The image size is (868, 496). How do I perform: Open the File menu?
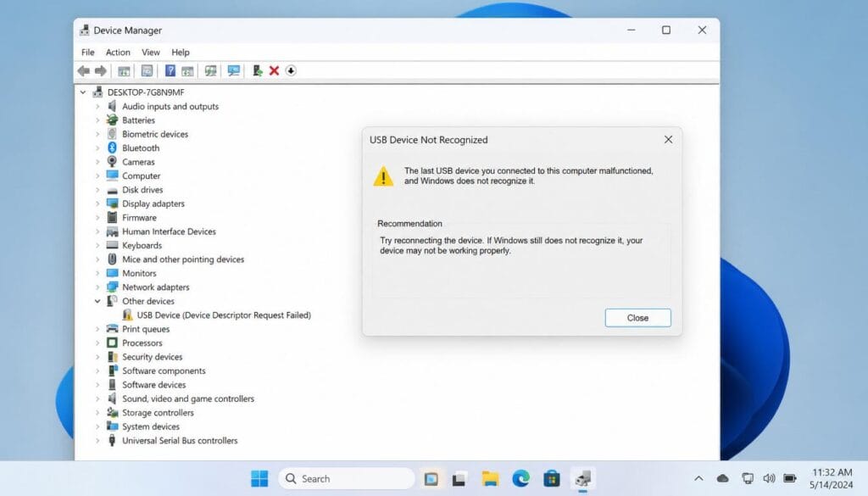[x=87, y=52]
